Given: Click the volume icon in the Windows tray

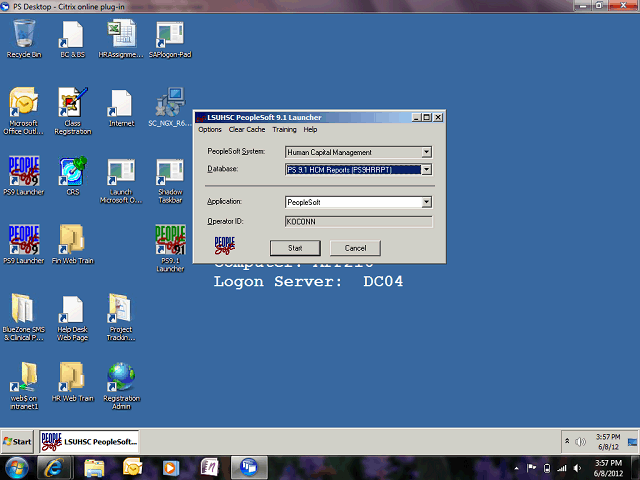Looking at the screenshot, I should 577,468.
